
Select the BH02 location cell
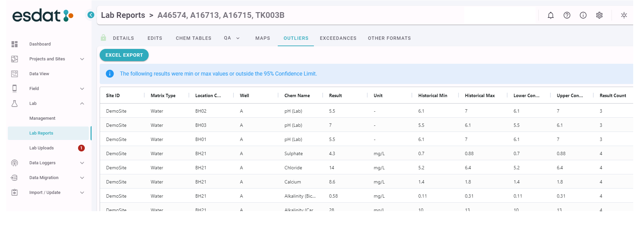[201, 111]
